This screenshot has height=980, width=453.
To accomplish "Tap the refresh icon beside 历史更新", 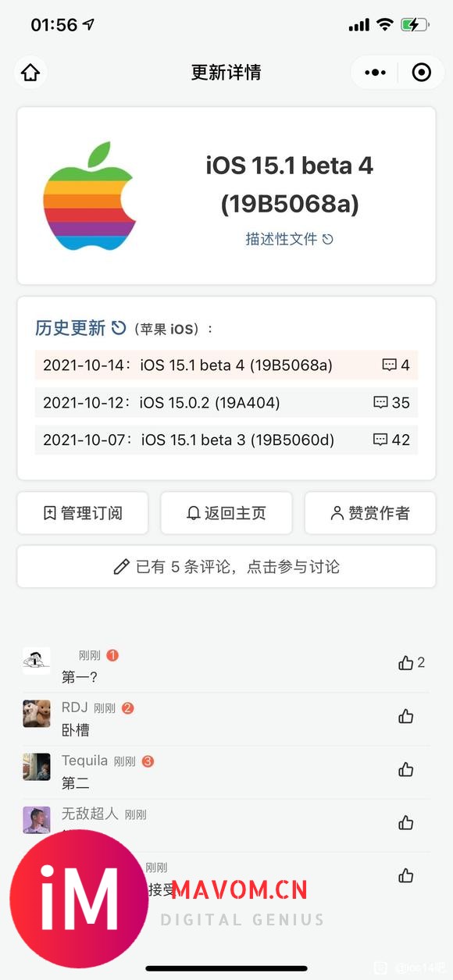I will 119,328.
